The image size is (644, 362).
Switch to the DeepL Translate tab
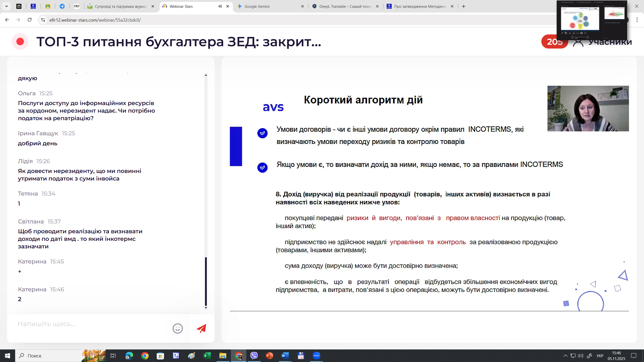click(346, 6)
